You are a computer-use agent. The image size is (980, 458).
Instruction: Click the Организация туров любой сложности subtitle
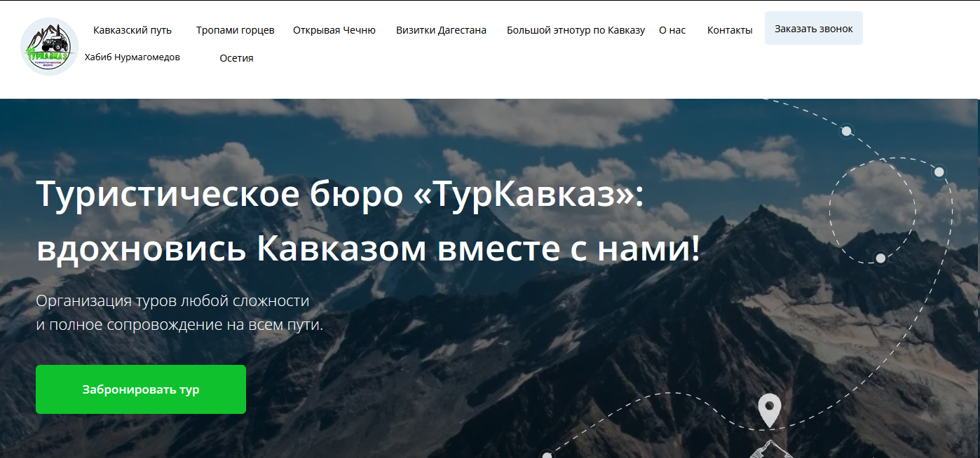pos(172,301)
